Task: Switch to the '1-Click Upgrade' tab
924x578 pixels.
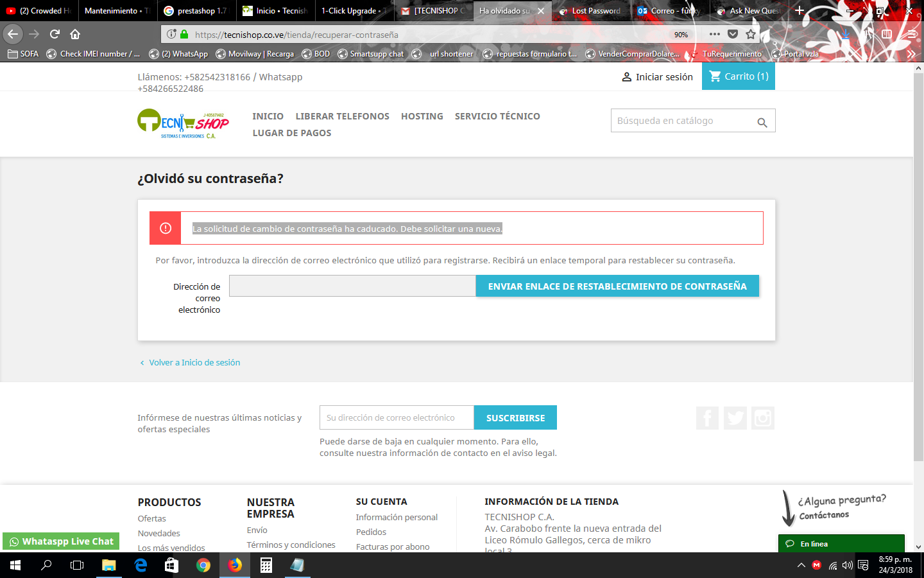Action: 355,11
